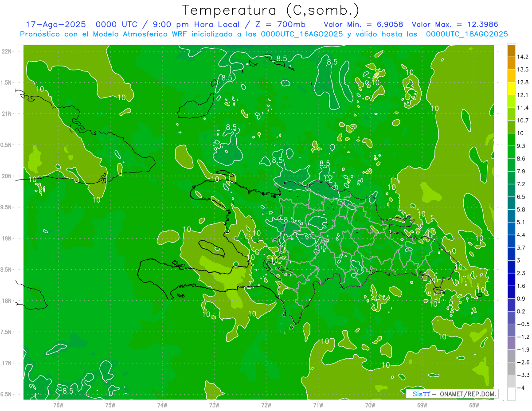
Task: Click the 72W longitude axis label
Action: 266,405
